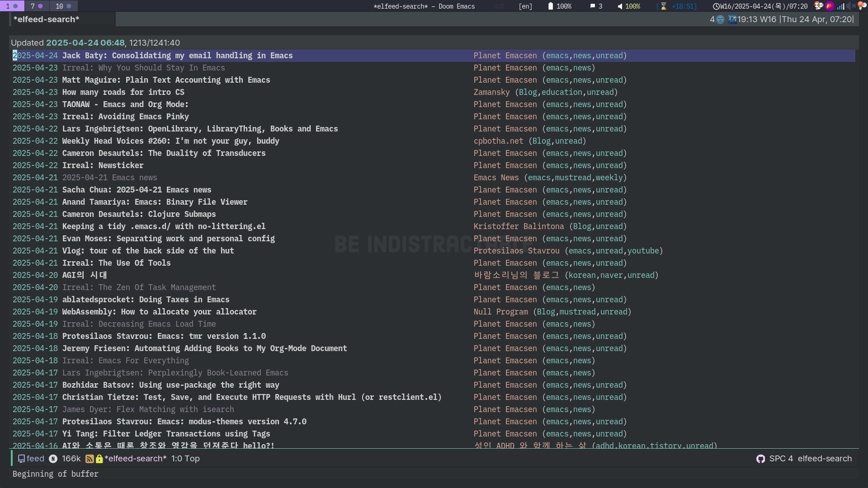This screenshot has width=868, height=488.
Task: Click the evil normal-state N indicator
Action: pyautogui.click(x=53, y=459)
